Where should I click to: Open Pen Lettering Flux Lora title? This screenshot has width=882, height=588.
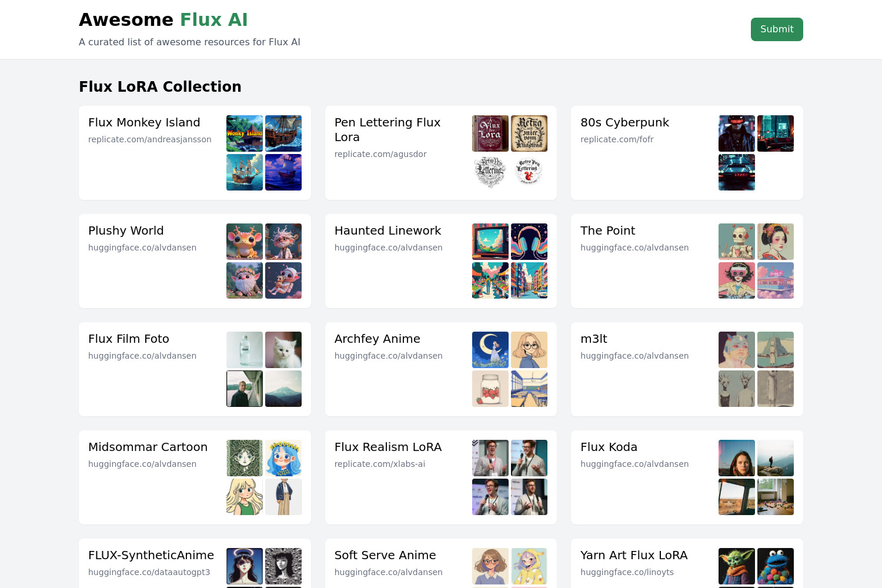(387, 130)
